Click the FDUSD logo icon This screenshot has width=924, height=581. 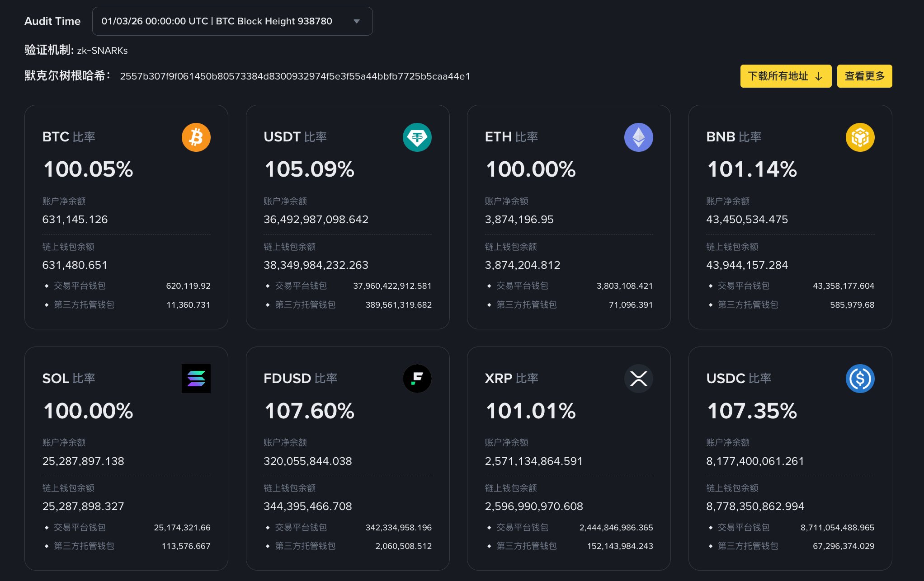point(417,379)
